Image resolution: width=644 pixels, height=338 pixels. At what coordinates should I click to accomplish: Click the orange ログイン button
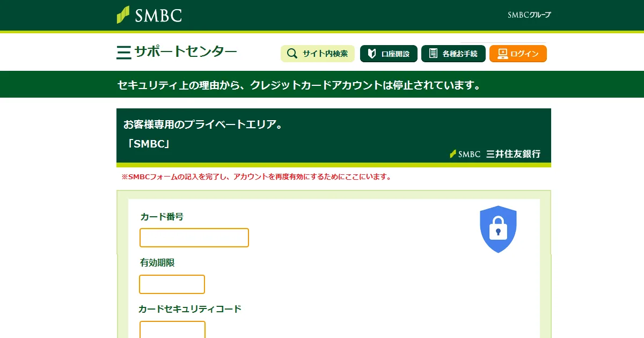(x=518, y=54)
